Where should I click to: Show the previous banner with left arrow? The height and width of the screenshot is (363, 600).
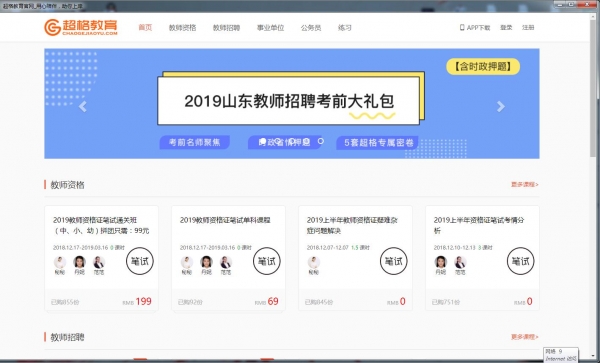tap(83, 106)
